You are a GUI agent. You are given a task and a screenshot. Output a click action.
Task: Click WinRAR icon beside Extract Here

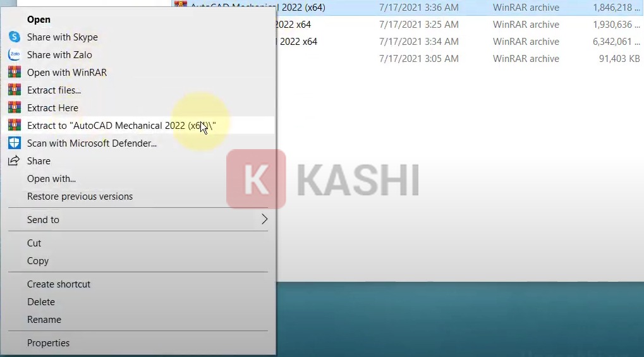[14, 108]
